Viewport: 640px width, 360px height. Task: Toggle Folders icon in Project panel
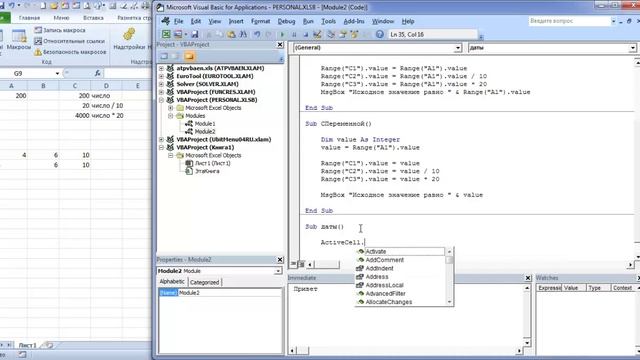tap(189, 56)
